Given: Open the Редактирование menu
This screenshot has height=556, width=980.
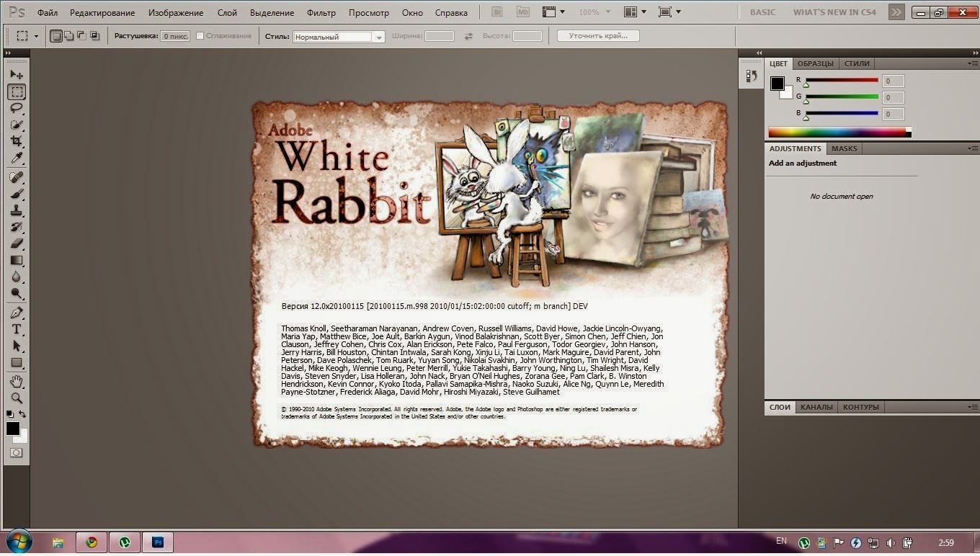Looking at the screenshot, I should pyautogui.click(x=102, y=13).
